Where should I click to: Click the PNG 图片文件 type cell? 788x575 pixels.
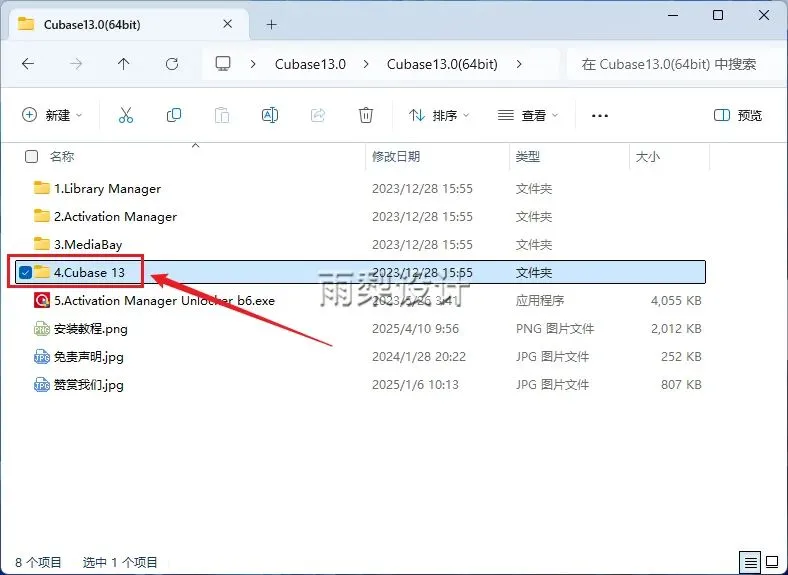pyautogui.click(x=555, y=329)
